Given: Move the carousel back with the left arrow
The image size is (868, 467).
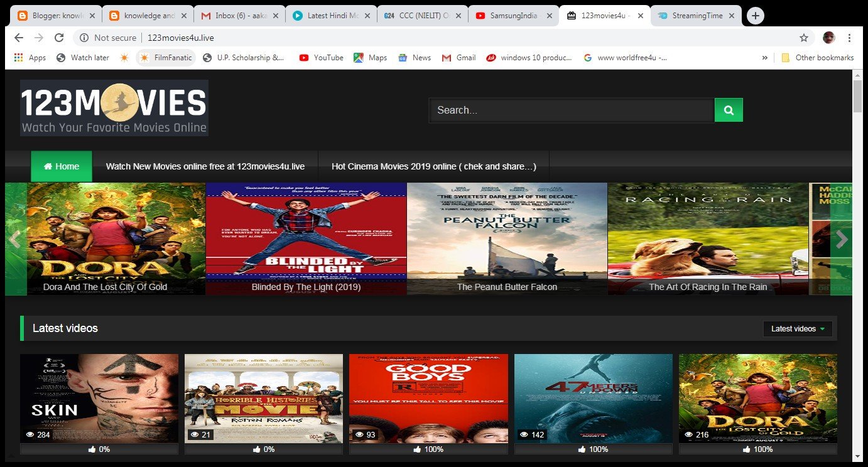Looking at the screenshot, I should tap(16, 239).
